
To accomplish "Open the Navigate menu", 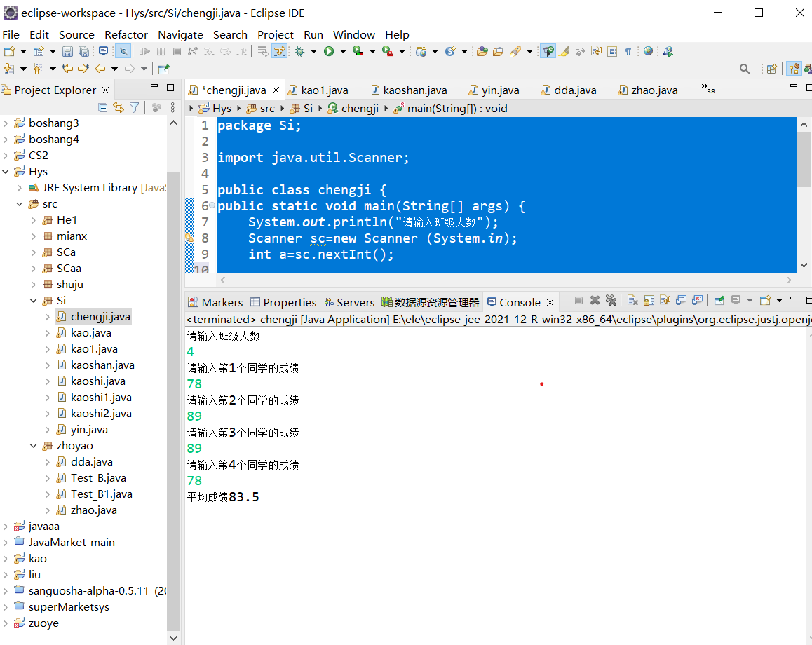I will coord(180,34).
